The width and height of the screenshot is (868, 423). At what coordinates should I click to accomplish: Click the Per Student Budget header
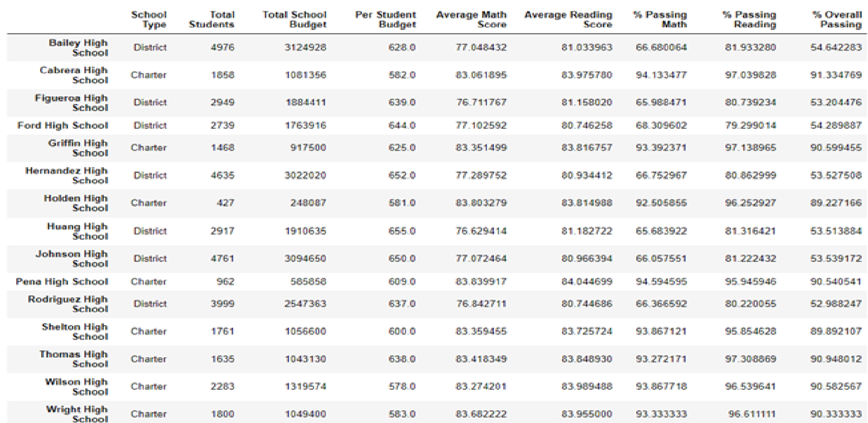pyautogui.click(x=385, y=19)
